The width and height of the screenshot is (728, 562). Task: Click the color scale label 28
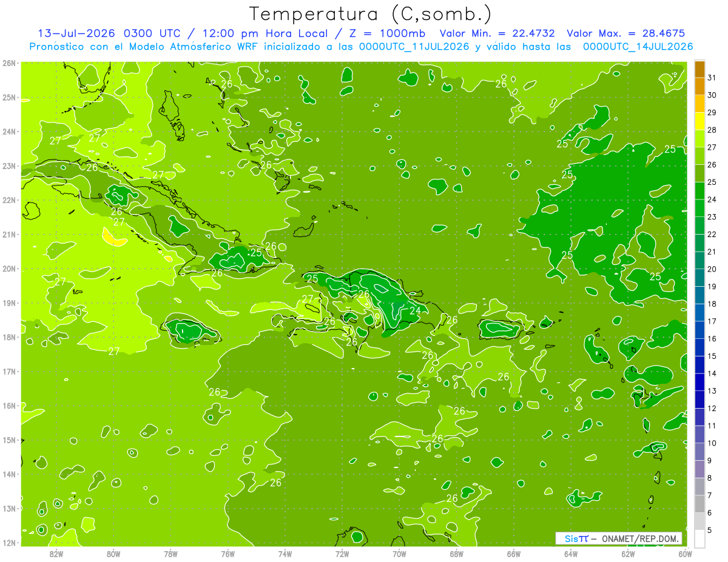(712, 130)
